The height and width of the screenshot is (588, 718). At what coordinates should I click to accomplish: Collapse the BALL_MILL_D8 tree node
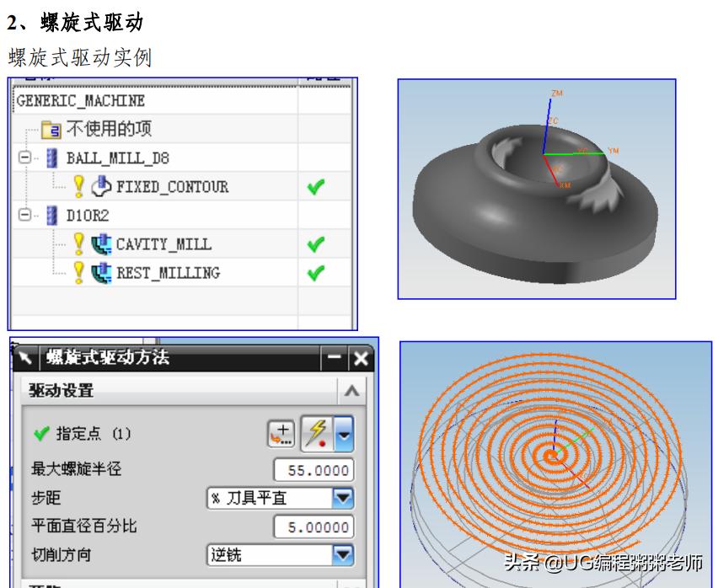24,158
